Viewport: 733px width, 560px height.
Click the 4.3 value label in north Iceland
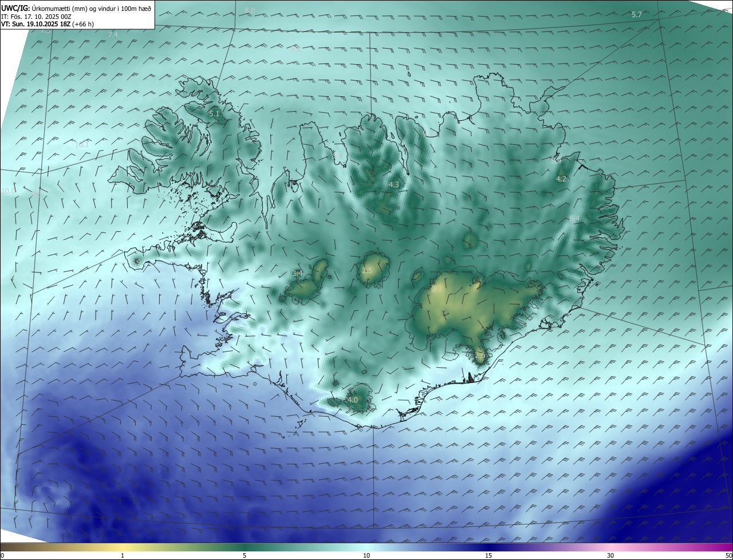[x=393, y=185]
